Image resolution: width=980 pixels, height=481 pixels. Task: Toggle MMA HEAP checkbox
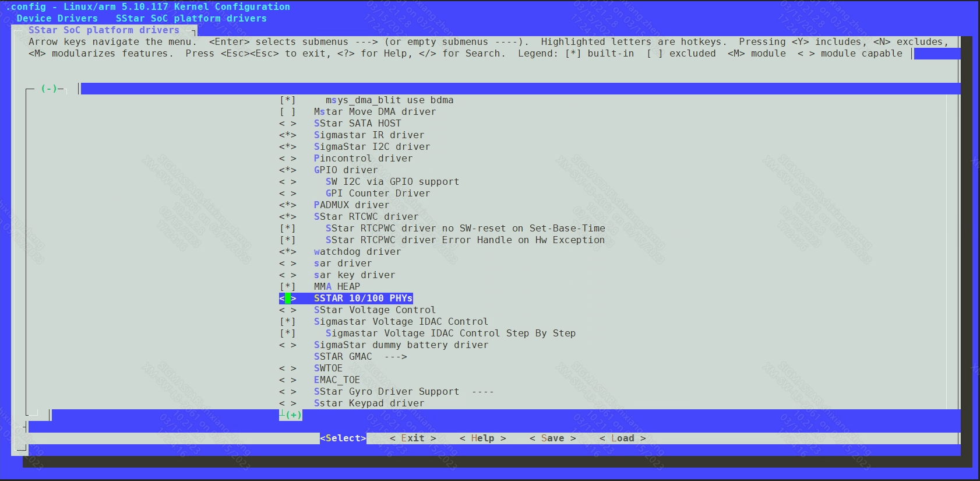pyautogui.click(x=288, y=287)
